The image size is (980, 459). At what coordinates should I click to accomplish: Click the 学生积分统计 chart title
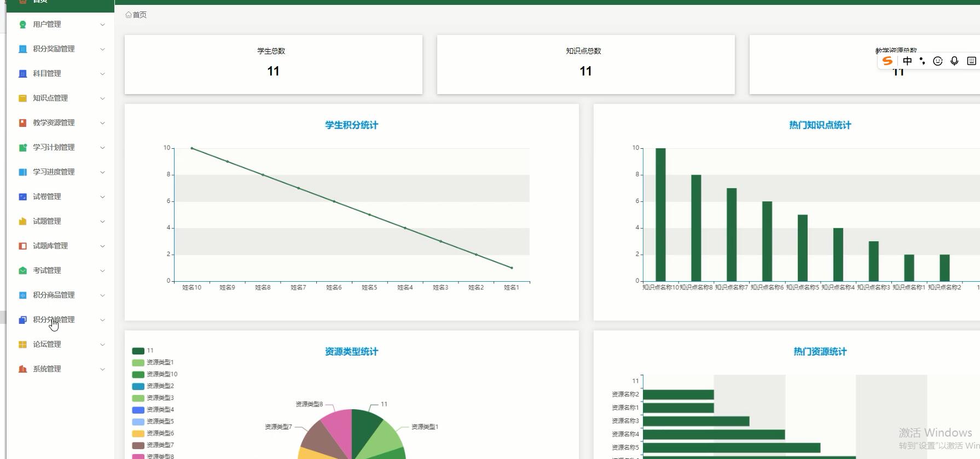tap(352, 125)
